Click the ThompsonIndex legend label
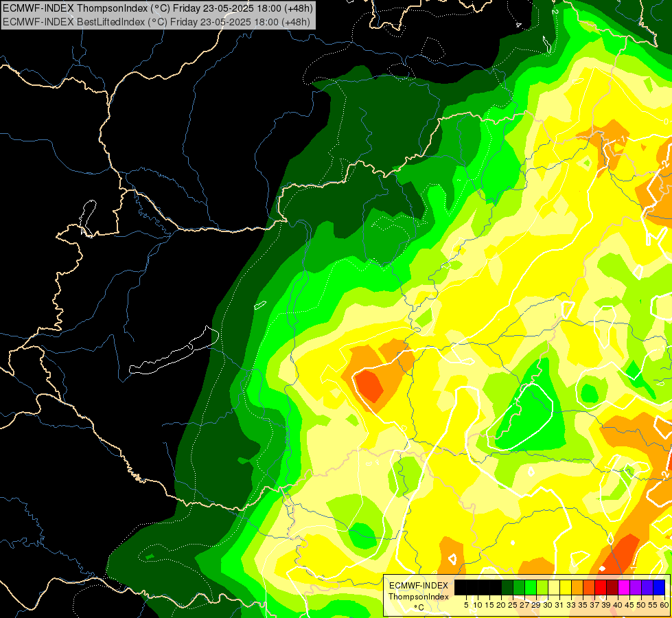 coord(419,597)
